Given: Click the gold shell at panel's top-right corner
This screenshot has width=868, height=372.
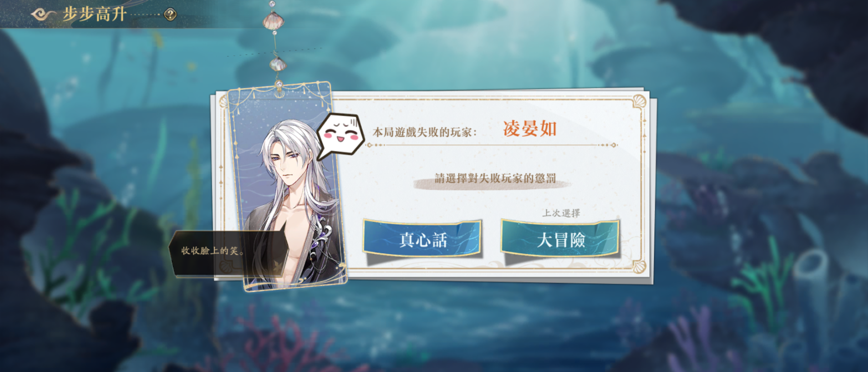Looking at the screenshot, I should pos(639,102).
